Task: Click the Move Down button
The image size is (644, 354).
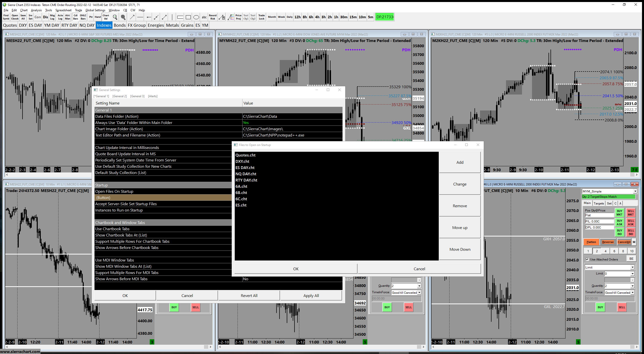Action: 460,249
